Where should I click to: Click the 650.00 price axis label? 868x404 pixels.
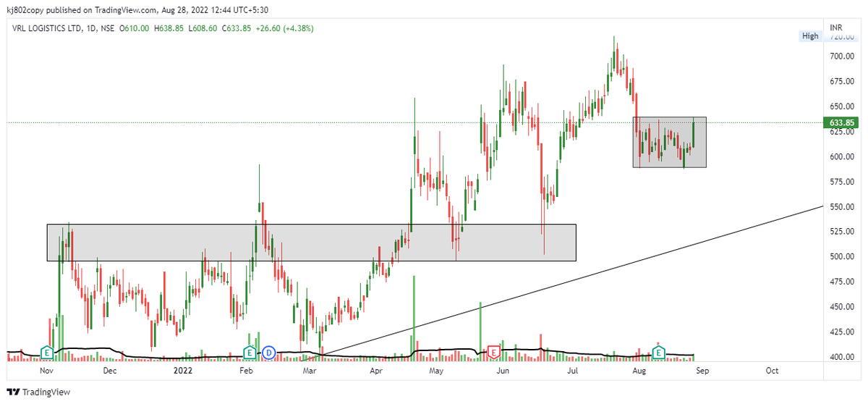(841, 106)
